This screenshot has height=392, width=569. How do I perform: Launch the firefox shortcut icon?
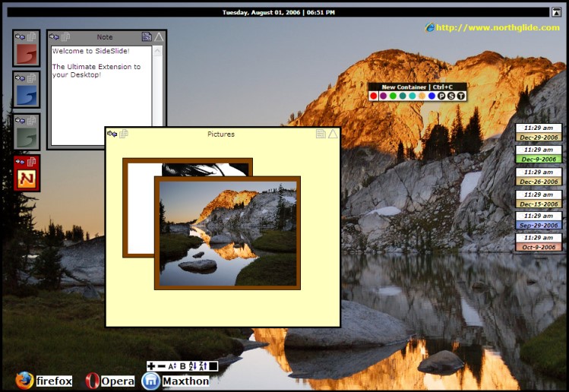tap(24, 381)
